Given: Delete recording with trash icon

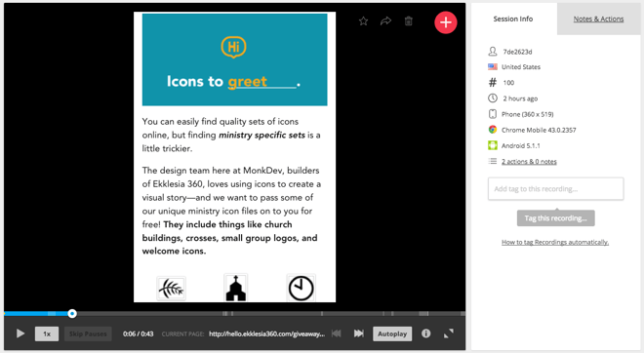Looking at the screenshot, I should point(408,20).
